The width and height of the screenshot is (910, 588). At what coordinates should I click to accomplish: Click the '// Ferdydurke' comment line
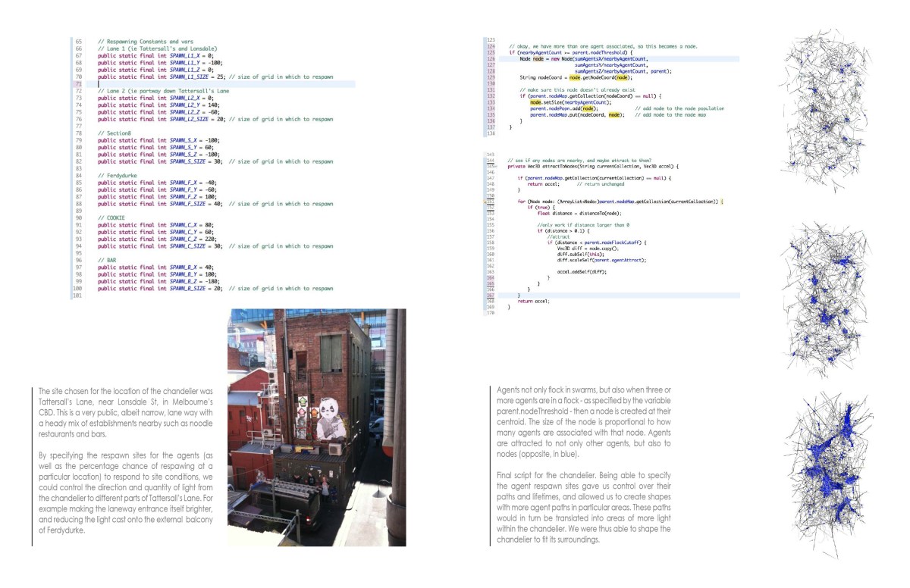point(117,176)
